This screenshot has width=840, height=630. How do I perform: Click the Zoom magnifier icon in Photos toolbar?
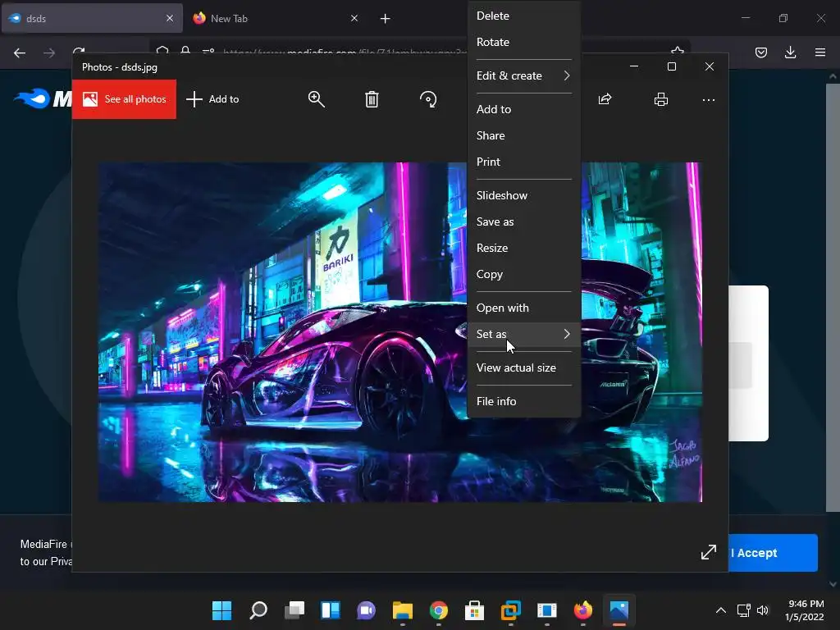[316, 99]
